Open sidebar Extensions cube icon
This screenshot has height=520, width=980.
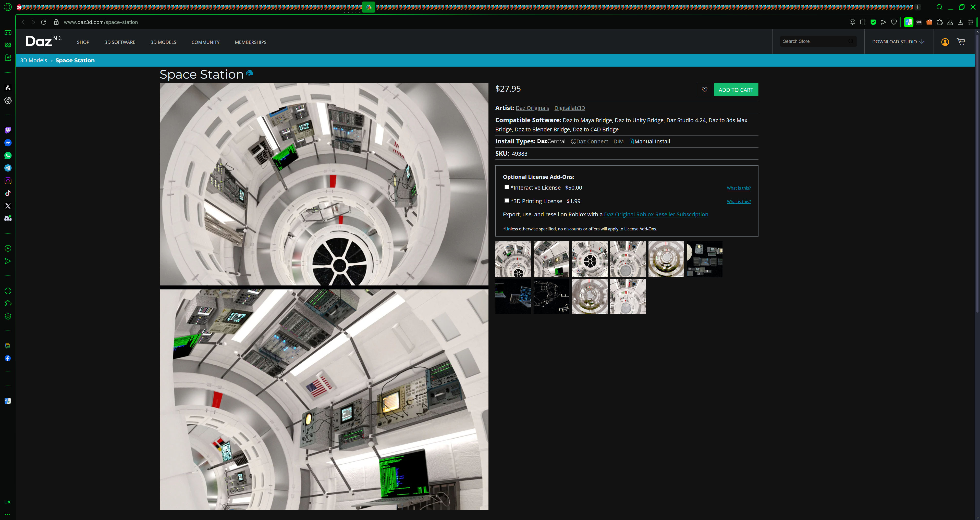coord(8,304)
